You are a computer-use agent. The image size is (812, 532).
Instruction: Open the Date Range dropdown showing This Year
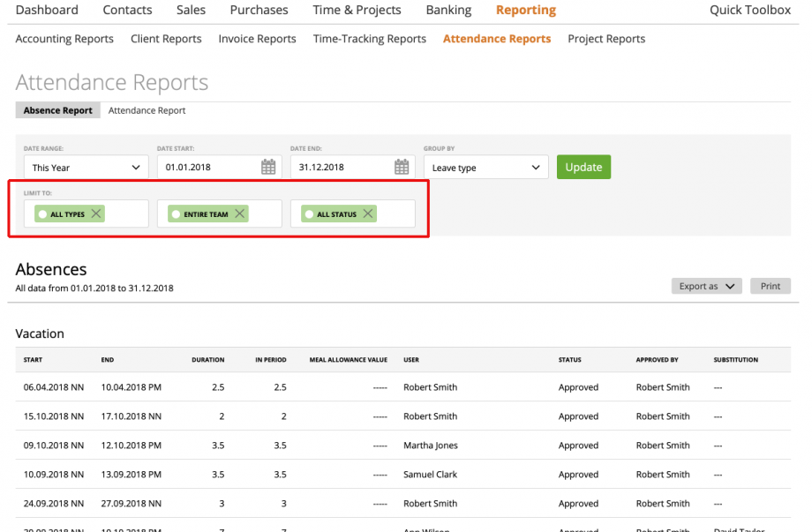click(86, 167)
